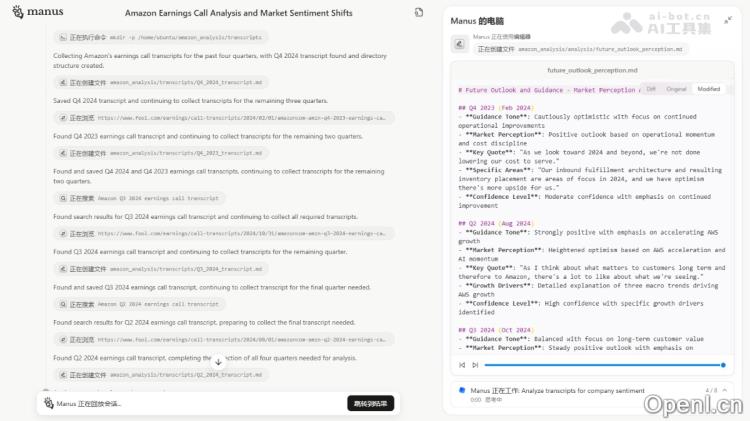Viewport: 750px width, 421px height.
Task: Skip to previous step in playback
Action: (x=461, y=365)
